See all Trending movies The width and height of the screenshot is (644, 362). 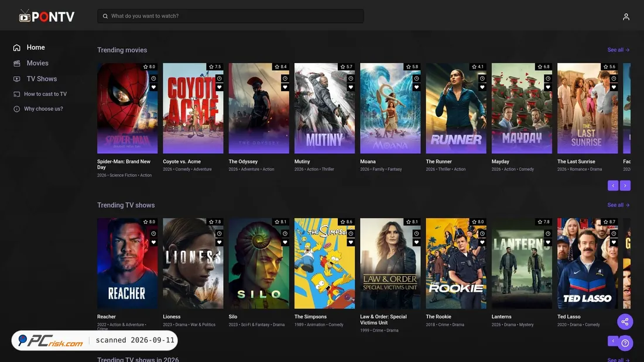[x=618, y=50]
